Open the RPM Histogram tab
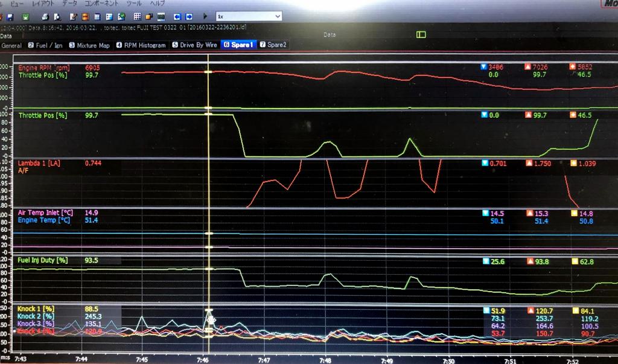 click(x=141, y=45)
